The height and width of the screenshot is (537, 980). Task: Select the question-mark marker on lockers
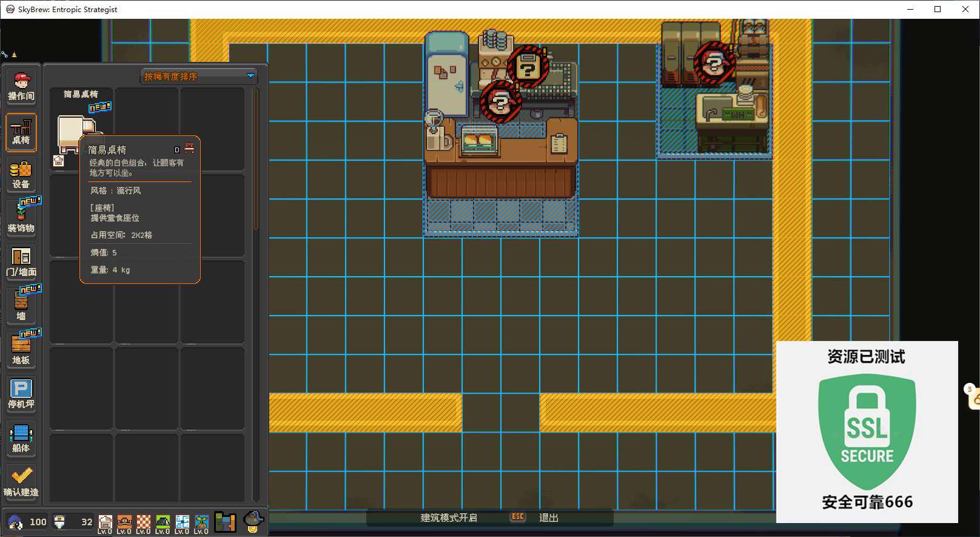[714, 62]
